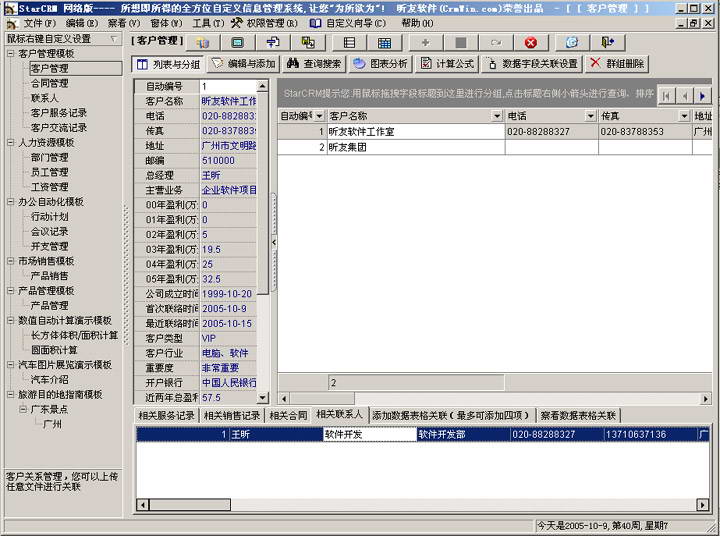Open 自动编号 column filter dropdown arrow
The height and width of the screenshot is (536, 720).
click(319, 116)
